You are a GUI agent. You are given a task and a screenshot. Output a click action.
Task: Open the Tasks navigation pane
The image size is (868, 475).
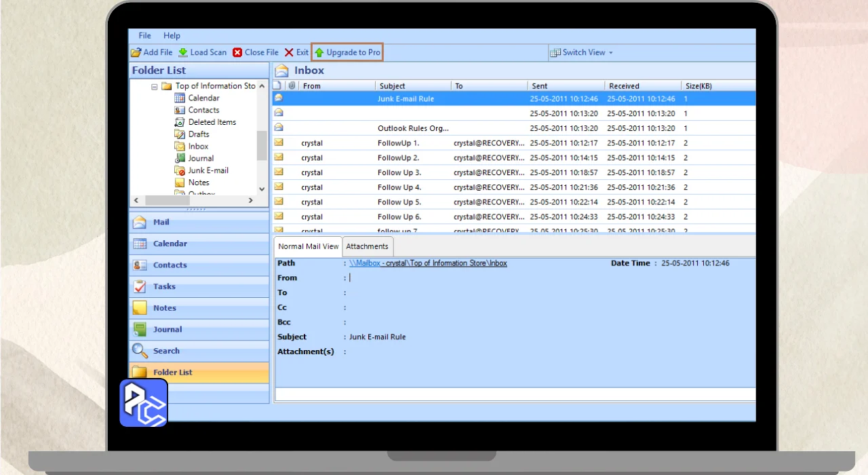164,286
